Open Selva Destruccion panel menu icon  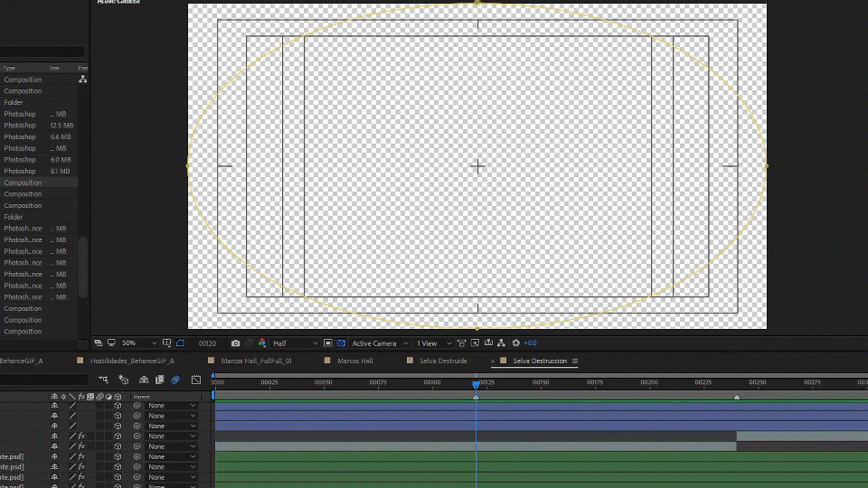point(575,361)
